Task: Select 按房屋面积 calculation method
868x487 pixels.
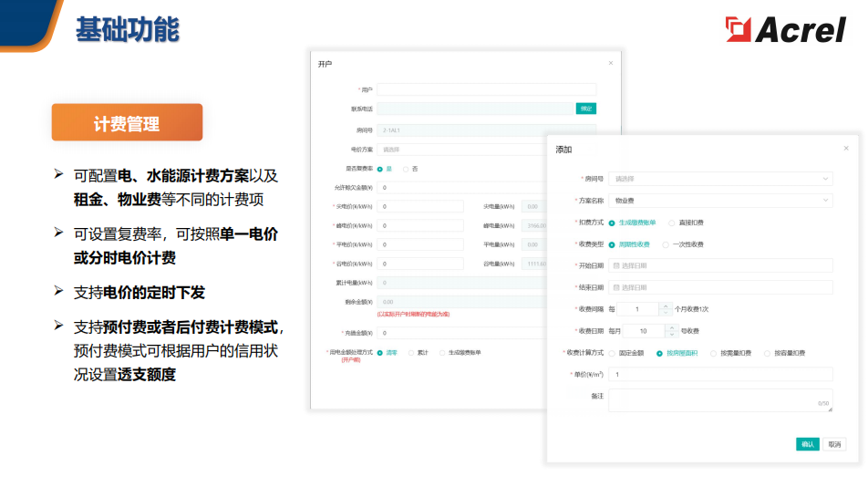Action: coord(677,353)
